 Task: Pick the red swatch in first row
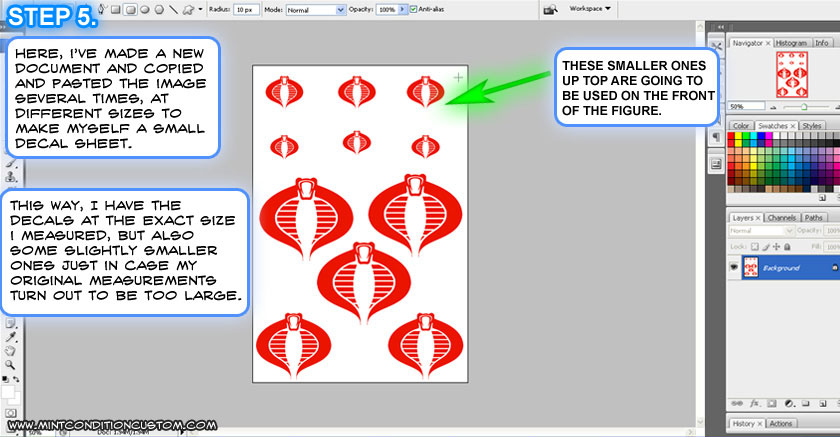(x=731, y=137)
